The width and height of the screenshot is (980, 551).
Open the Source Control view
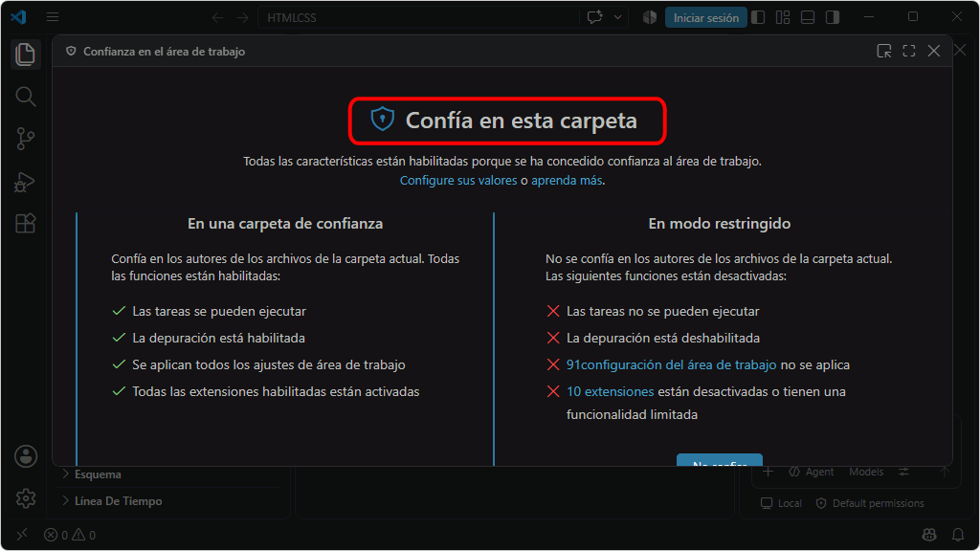[x=25, y=139]
